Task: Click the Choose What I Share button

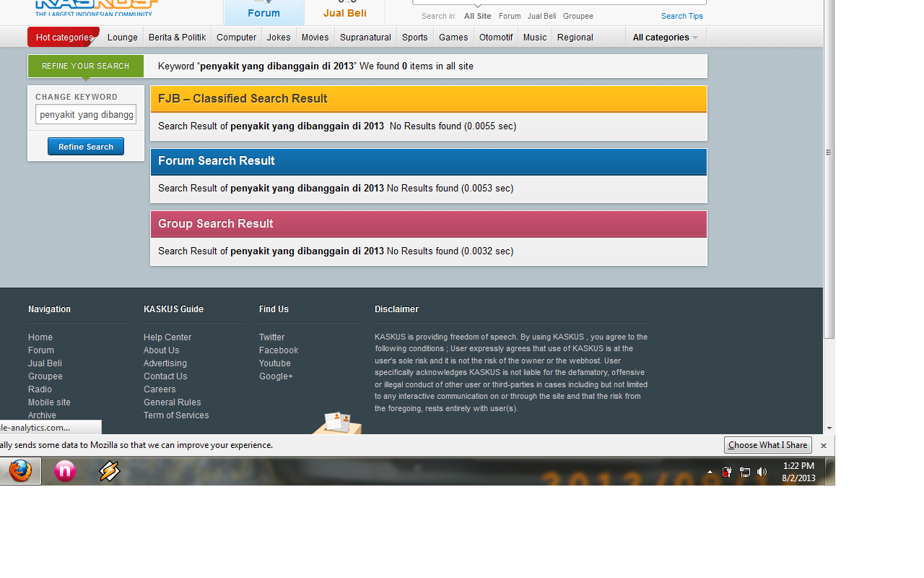Action: coord(768,445)
